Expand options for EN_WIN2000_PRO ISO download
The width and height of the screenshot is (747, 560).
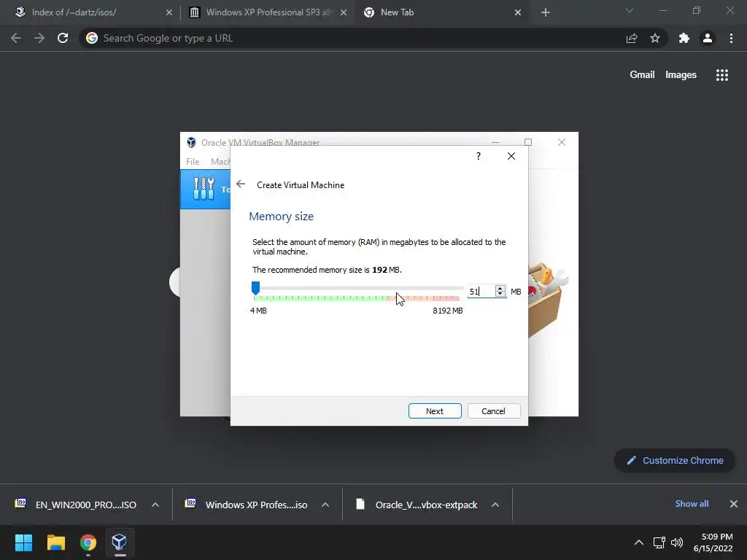pyautogui.click(x=155, y=505)
